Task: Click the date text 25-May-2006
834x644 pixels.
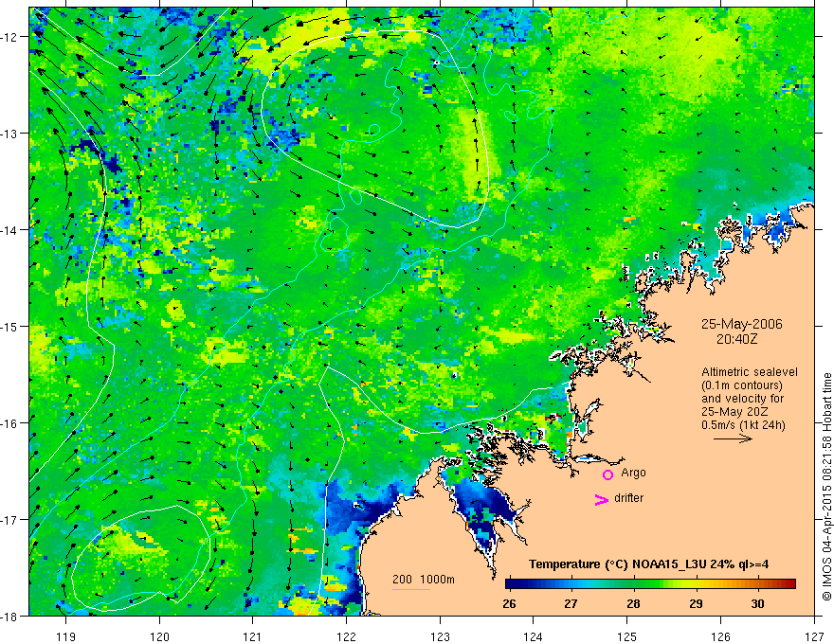Action: coord(741,324)
